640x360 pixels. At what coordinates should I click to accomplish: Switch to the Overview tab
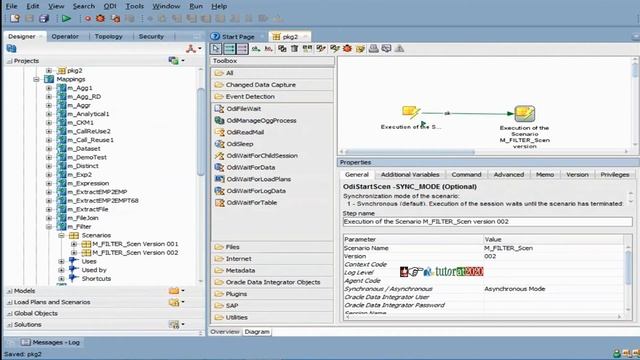click(x=224, y=332)
